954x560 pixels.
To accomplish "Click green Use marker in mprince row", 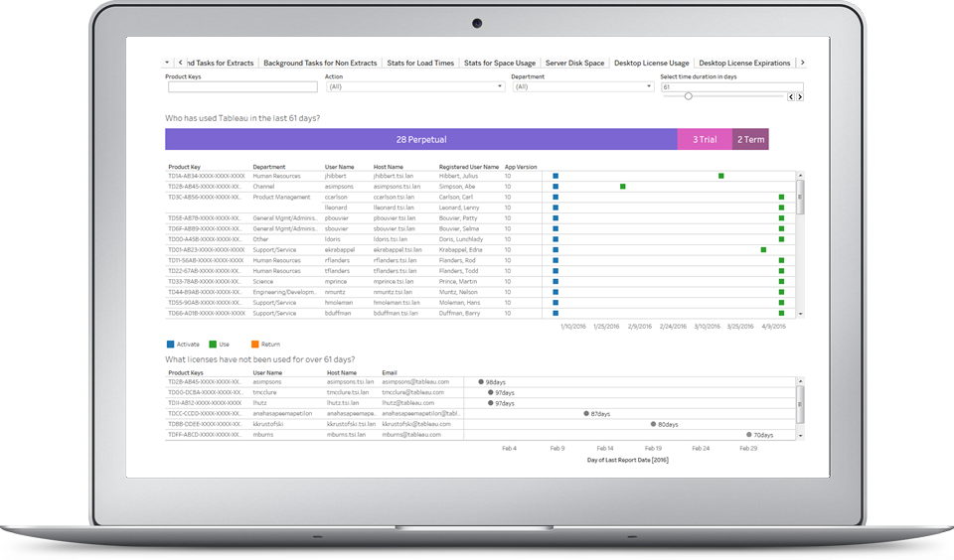I will coord(781,282).
